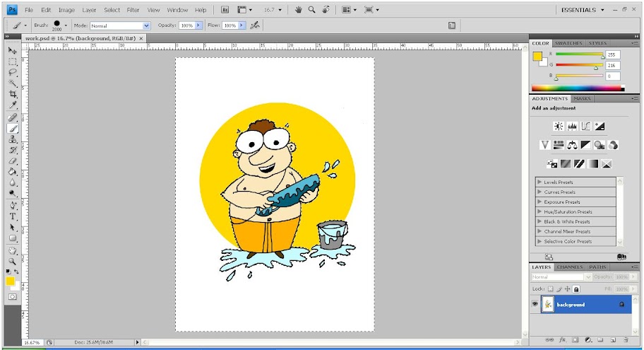Toggle visibility of the background layer
This screenshot has height=350, width=644.
(535, 304)
